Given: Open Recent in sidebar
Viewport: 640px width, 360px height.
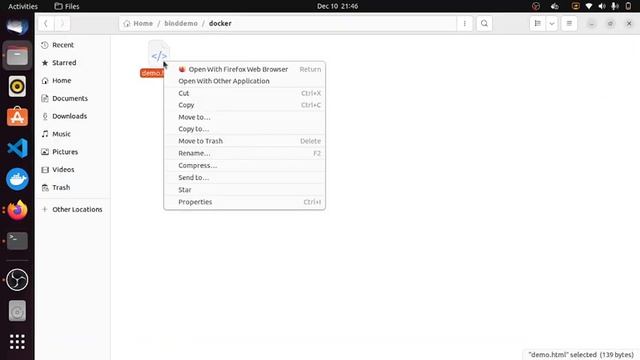Looking at the screenshot, I should 73,45.
